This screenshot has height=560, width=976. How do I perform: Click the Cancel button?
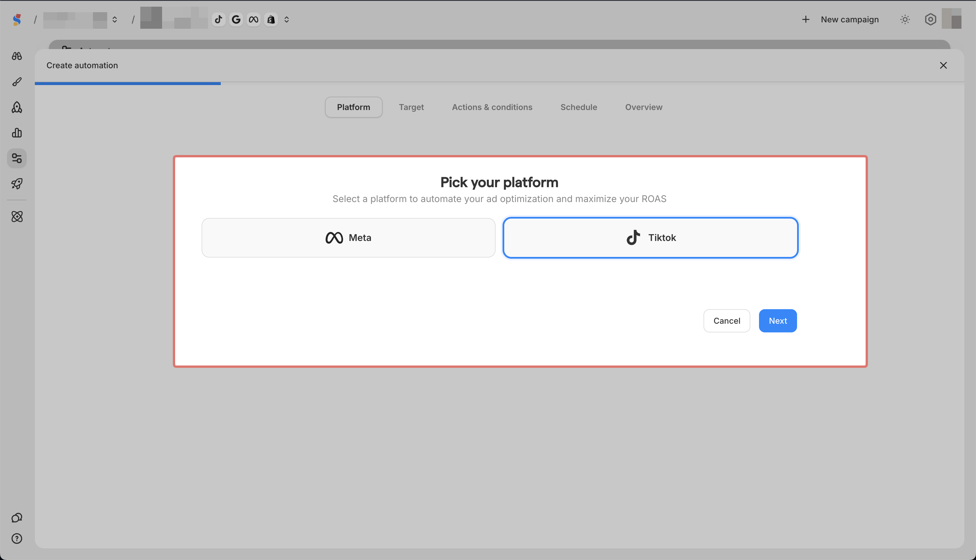tap(726, 321)
